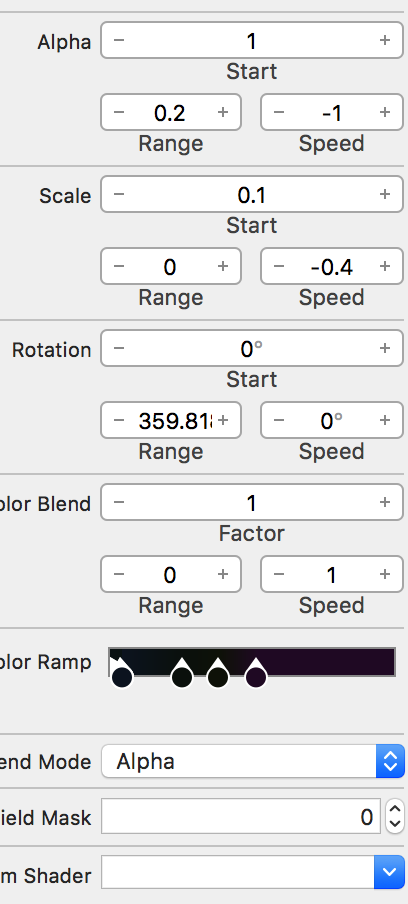Decrease Scale Speed with the minus icon
Screen dimensions: 408x904
coord(279,266)
